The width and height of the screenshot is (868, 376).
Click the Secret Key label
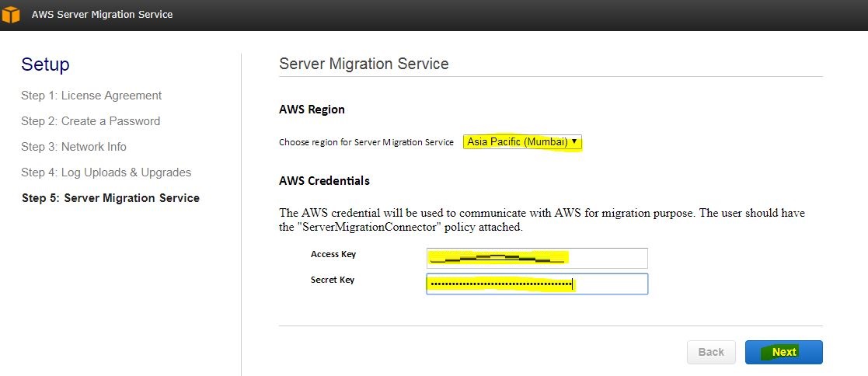point(333,280)
